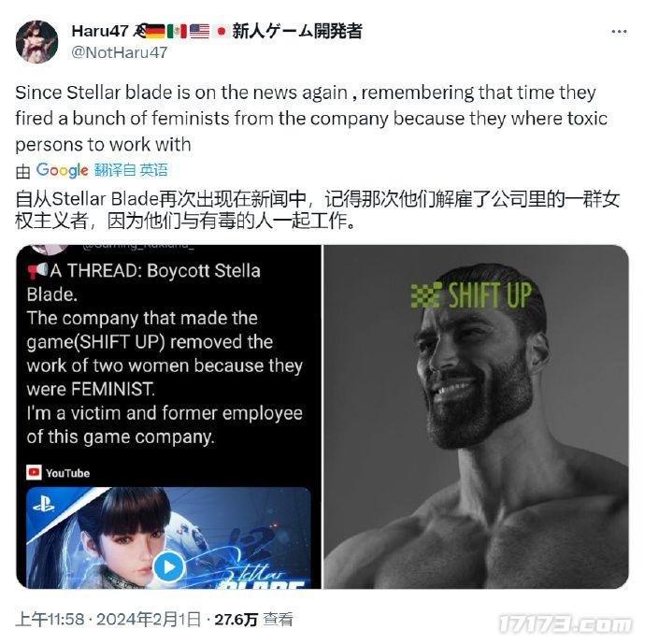This screenshot has height=644, width=645.
Task: Click the Stellar Blade character thumbnail
Action: 168,537
